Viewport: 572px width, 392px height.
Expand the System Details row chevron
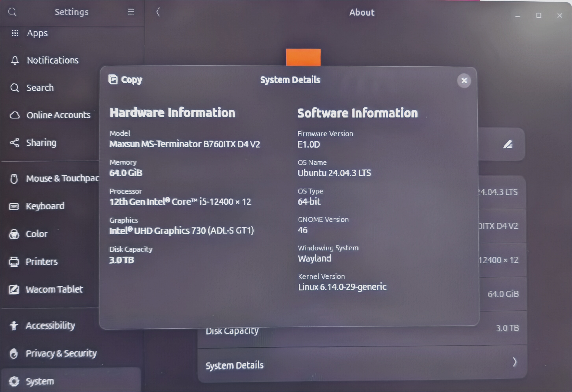click(514, 362)
